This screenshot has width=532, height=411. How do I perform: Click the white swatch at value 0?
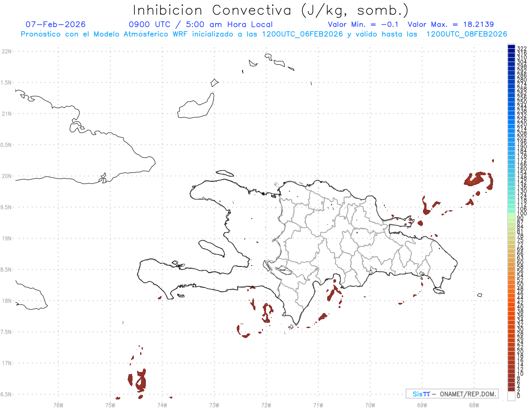[x=511, y=396]
